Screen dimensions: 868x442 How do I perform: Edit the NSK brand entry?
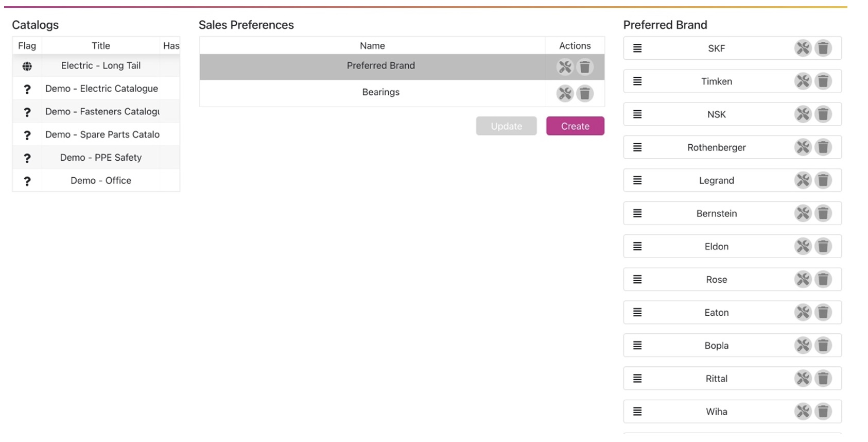click(x=803, y=114)
